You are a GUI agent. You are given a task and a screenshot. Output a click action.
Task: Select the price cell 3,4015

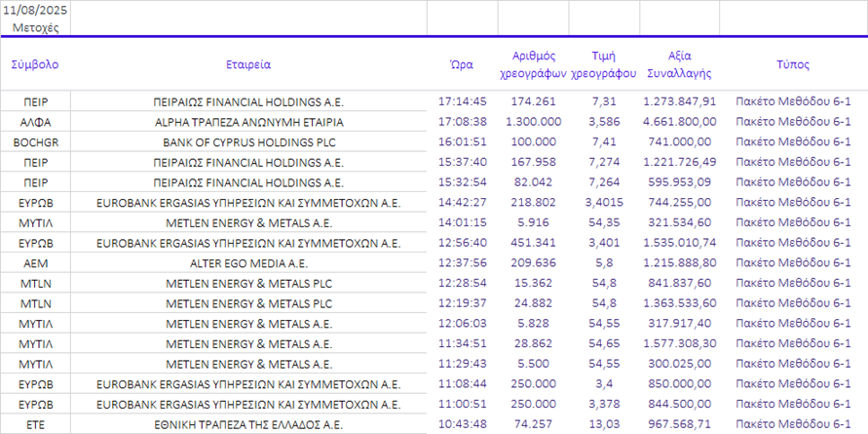604,202
